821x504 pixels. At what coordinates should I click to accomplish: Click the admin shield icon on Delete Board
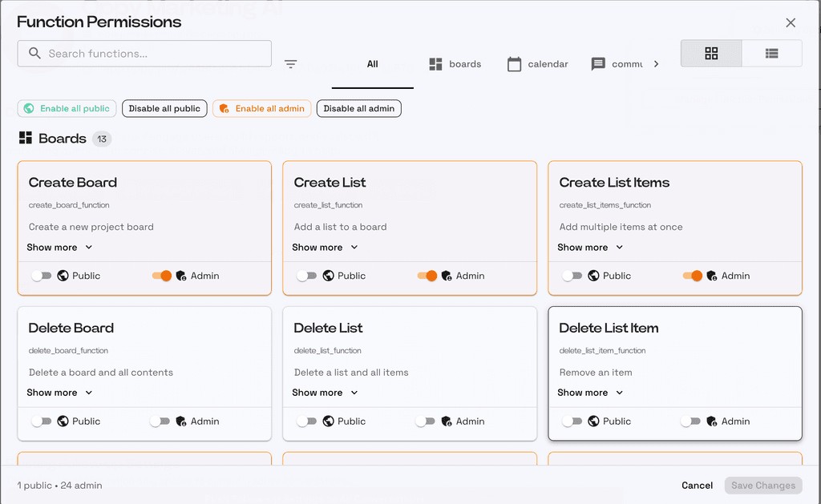[x=181, y=421]
